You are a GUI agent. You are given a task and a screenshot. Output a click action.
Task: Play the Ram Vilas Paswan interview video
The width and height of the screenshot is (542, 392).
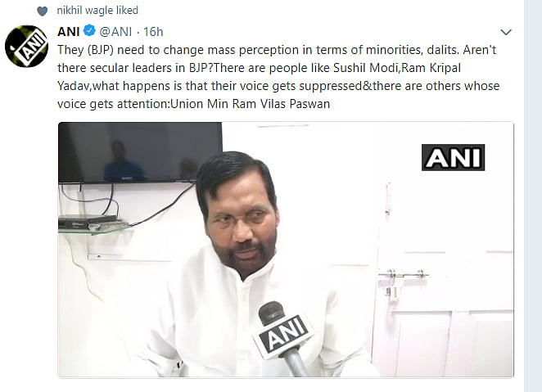point(286,250)
